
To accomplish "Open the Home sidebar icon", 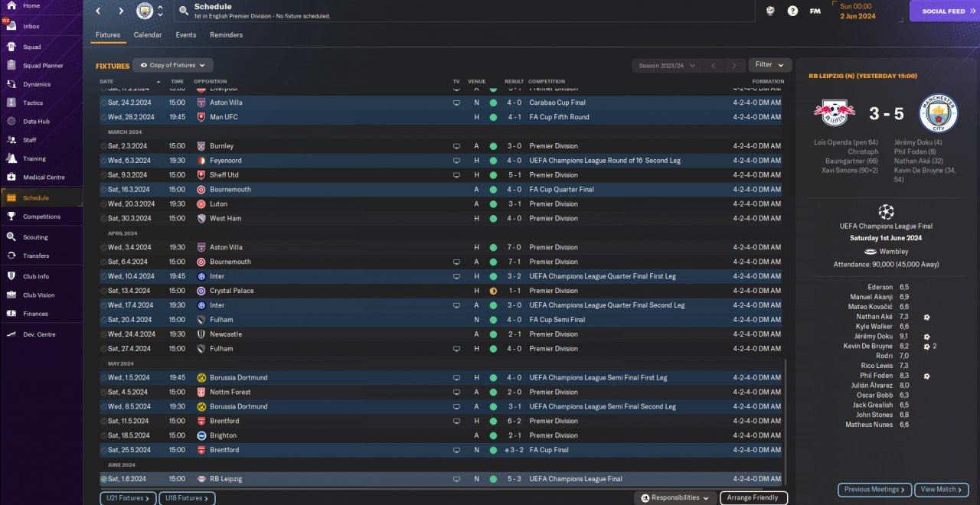I will [x=11, y=6].
